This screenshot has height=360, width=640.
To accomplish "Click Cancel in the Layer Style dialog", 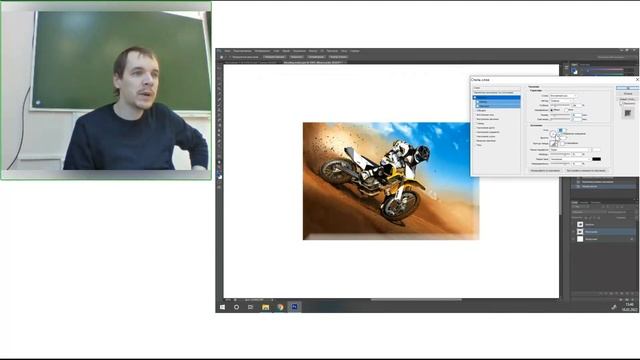I will coord(628,93).
